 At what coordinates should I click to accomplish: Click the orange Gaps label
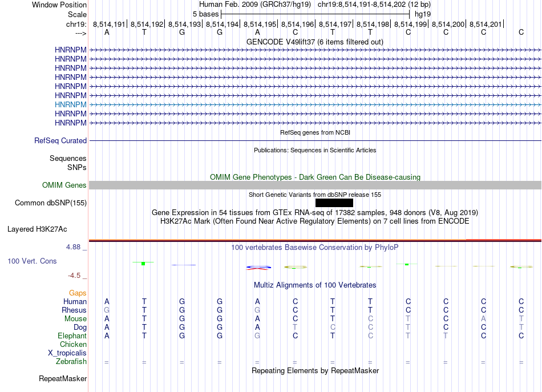[78, 293]
